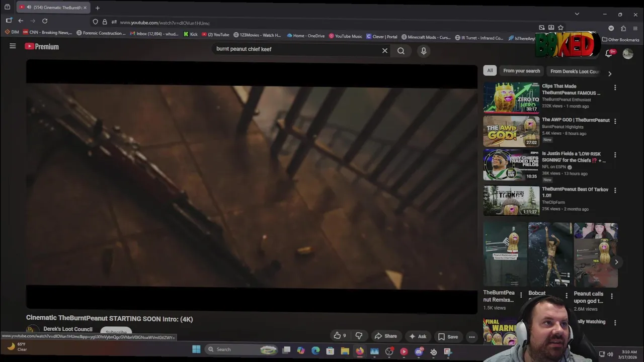Open File Explorer from the taskbar
Viewport: 644px width, 362px height.
click(345, 351)
